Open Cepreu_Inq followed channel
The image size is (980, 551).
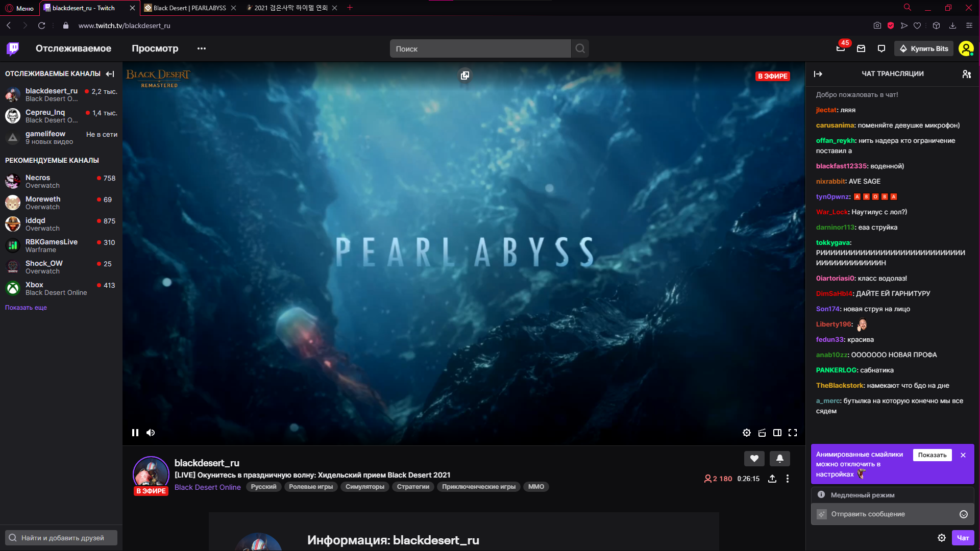pyautogui.click(x=61, y=116)
